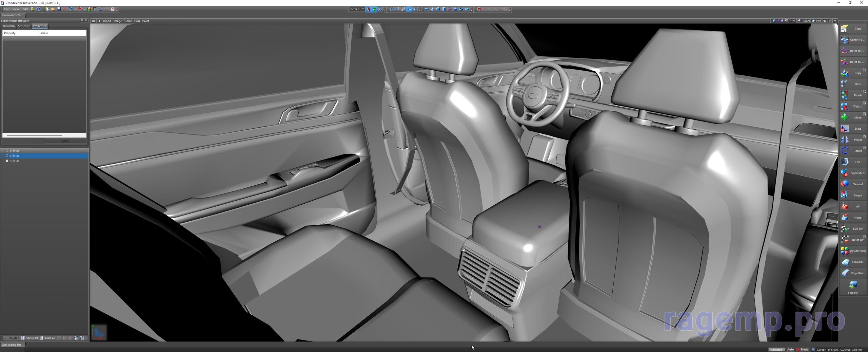The image size is (868, 352).
Task: Switch to the Hierarchy tab
Action: coord(9,26)
